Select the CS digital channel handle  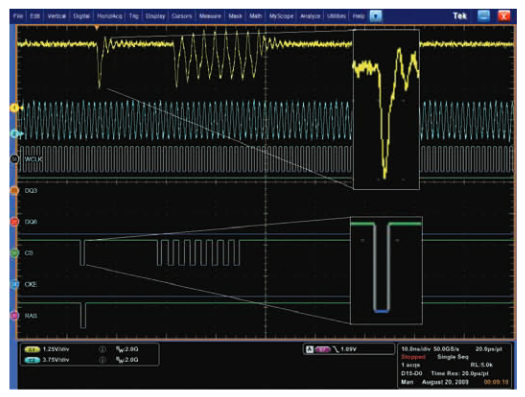14,253
